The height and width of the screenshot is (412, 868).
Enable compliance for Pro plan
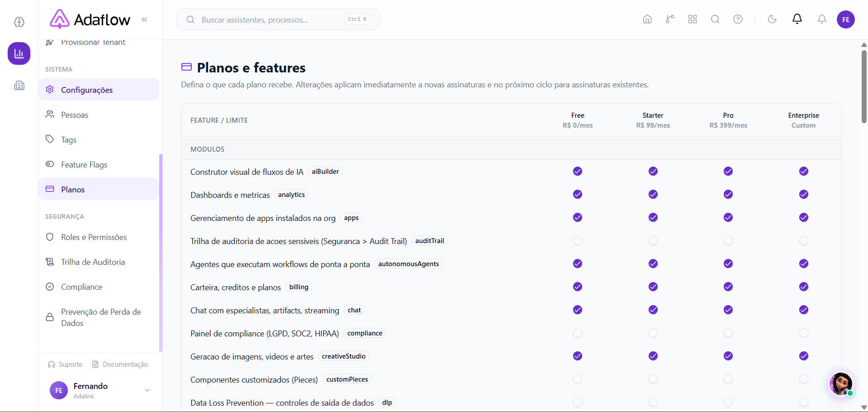[x=728, y=333]
